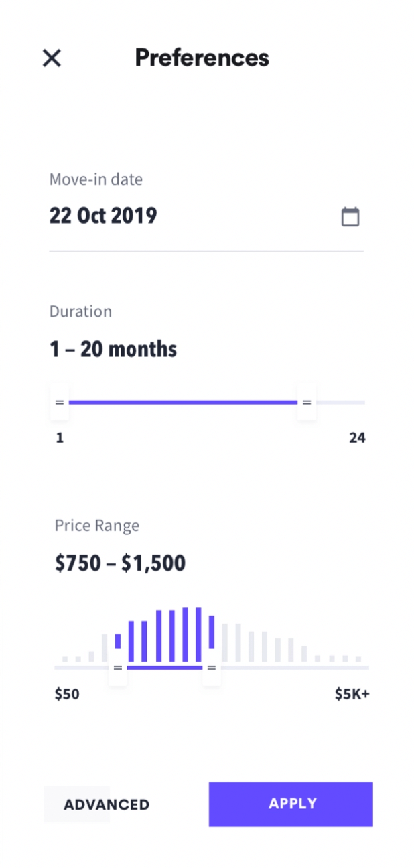The image size is (414, 868).
Task: Click the left handle of Duration slider
Action: coord(60,403)
